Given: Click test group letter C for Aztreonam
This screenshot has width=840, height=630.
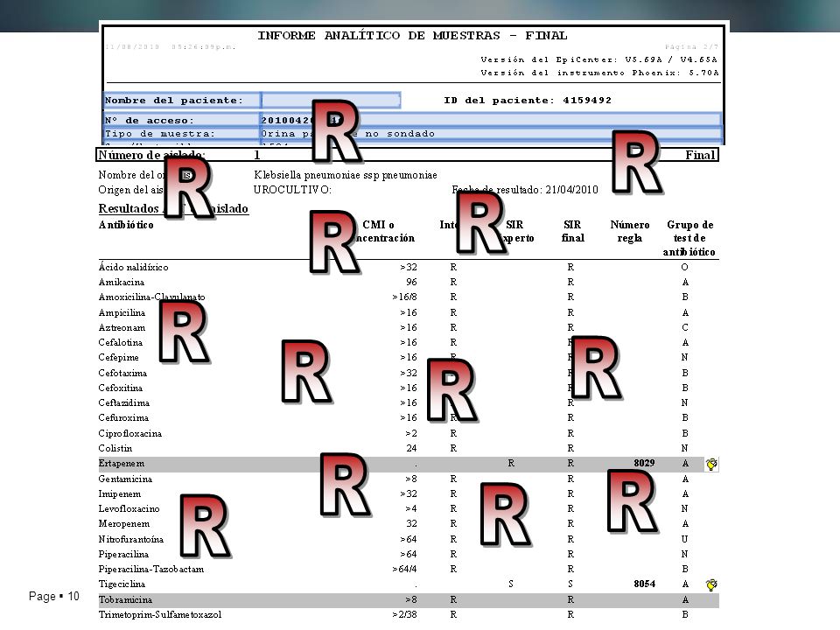Looking at the screenshot, I should (684, 327).
